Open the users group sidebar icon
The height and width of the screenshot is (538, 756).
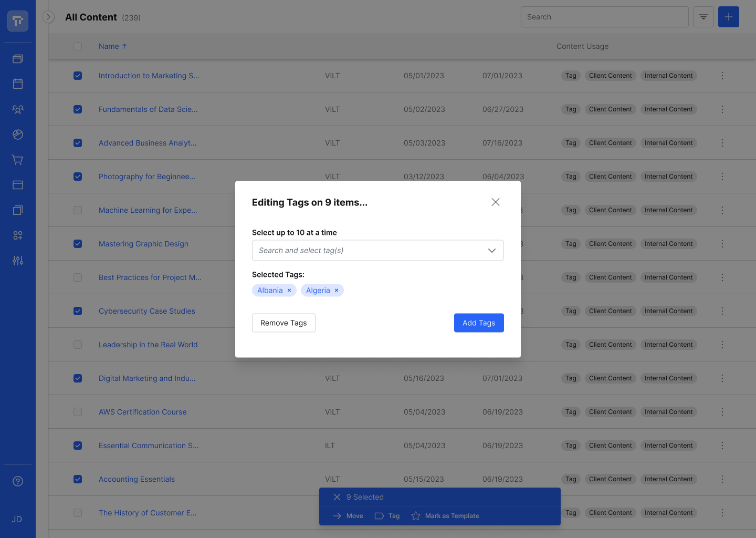[x=18, y=109]
